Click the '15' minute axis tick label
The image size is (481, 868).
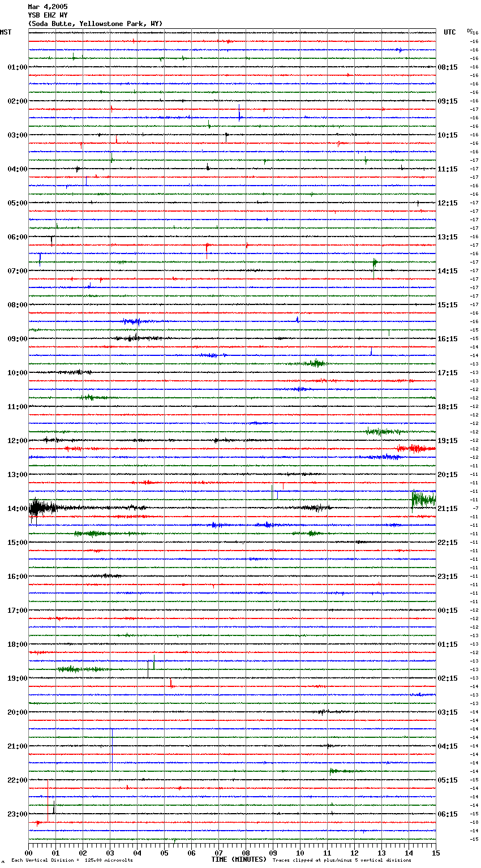click(435, 853)
